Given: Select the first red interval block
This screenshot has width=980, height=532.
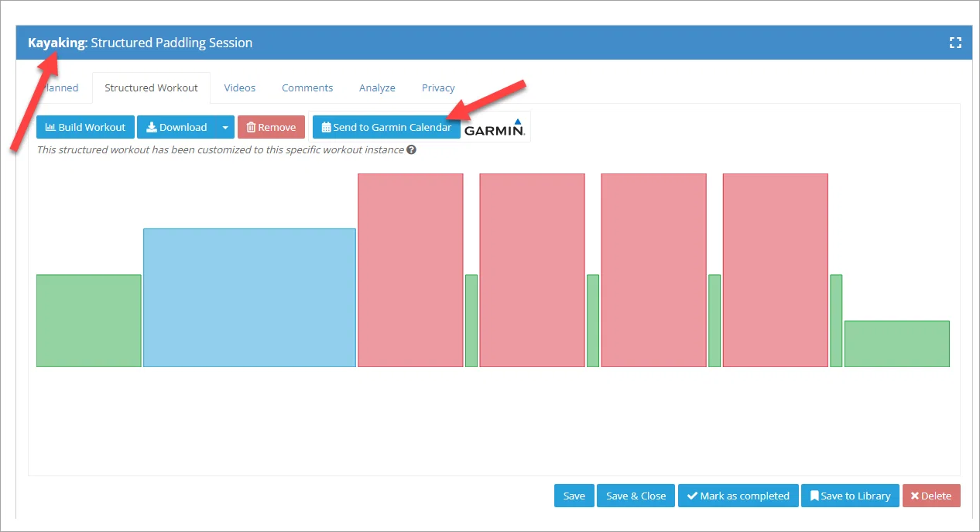Looking at the screenshot, I should tap(410, 270).
